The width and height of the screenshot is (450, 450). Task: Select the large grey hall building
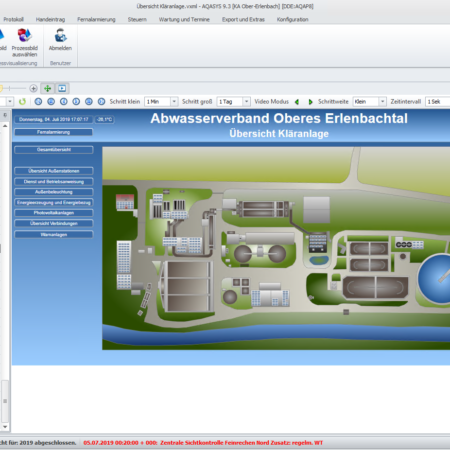tap(316, 210)
